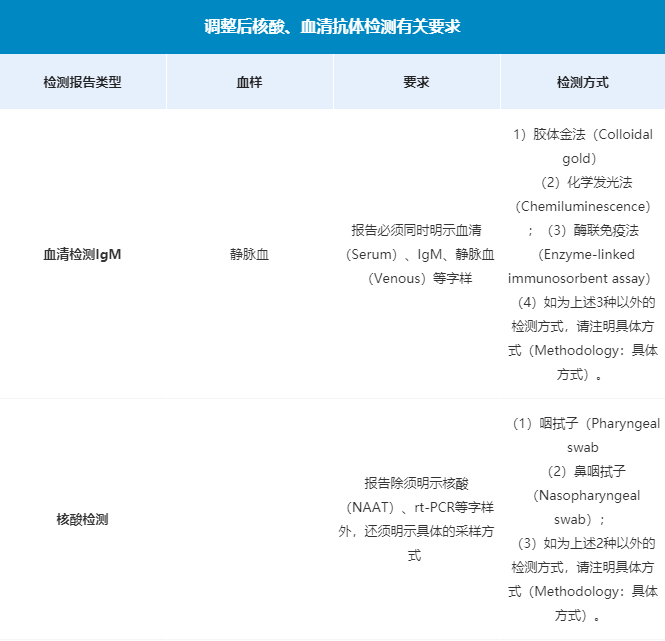Select the "要求" column header
The image size is (665, 641).
(x=416, y=82)
